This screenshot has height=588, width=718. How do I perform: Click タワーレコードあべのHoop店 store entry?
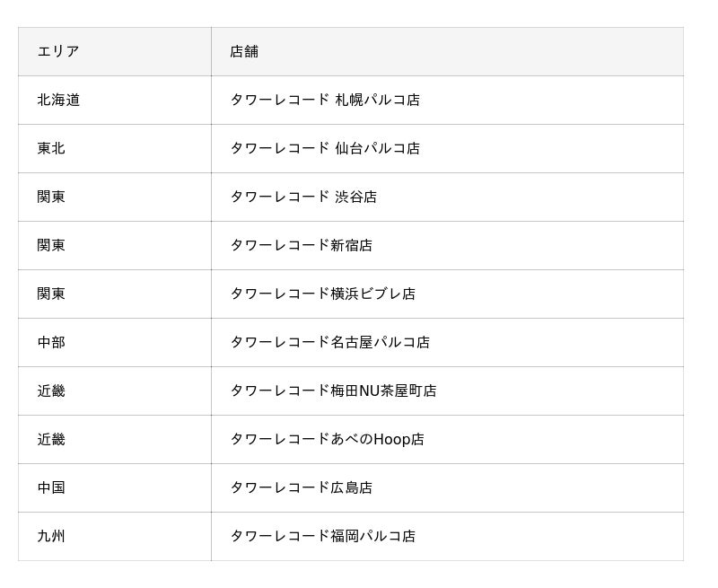[327, 439]
